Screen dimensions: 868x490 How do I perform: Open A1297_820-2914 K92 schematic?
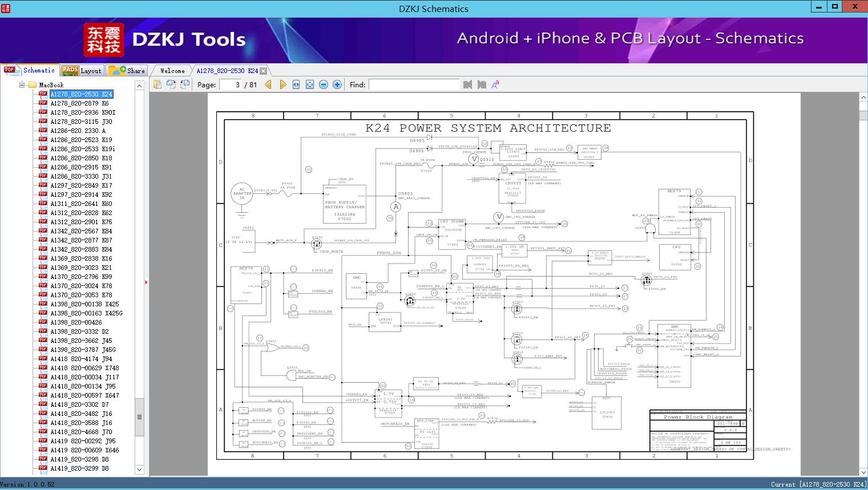tap(81, 195)
